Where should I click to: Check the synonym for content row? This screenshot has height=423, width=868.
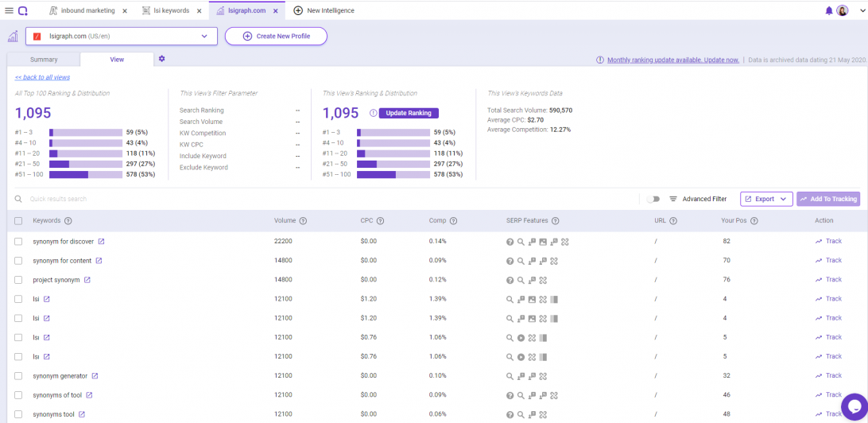click(19, 260)
